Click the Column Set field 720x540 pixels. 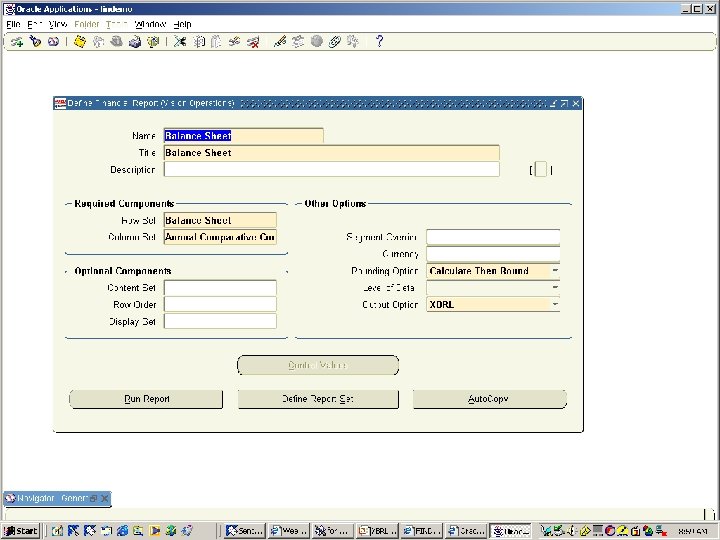[x=220, y=237]
